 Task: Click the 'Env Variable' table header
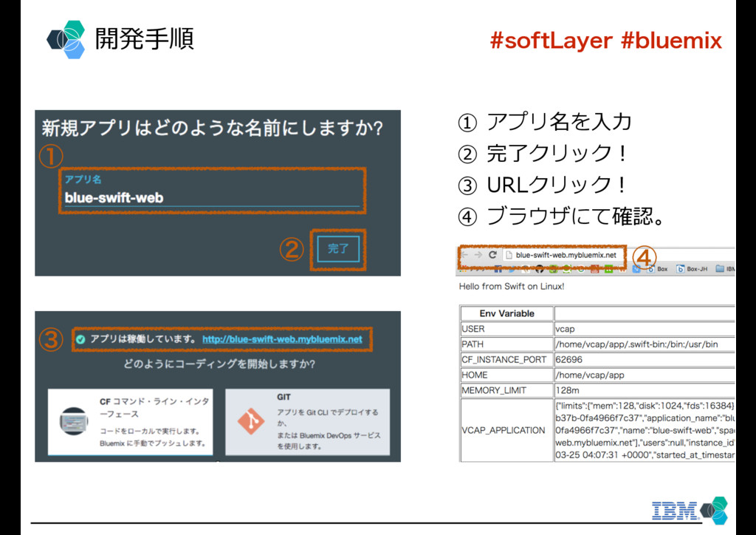pos(506,313)
